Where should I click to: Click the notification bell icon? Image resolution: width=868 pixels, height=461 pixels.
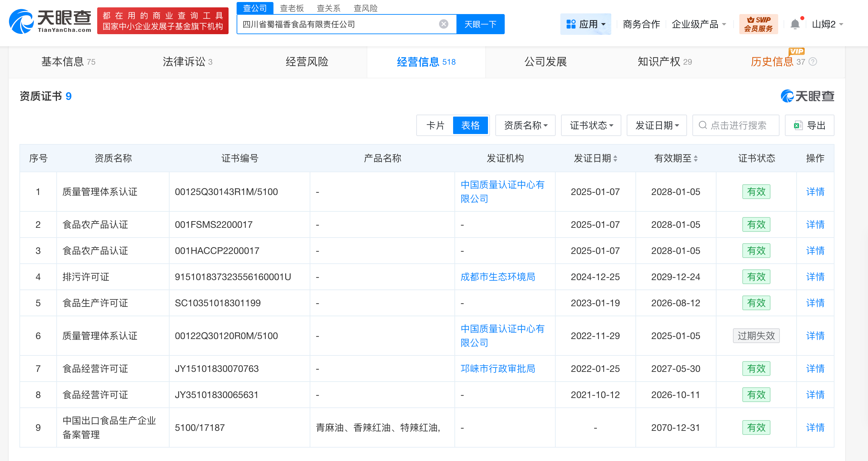pyautogui.click(x=795, y=24)
